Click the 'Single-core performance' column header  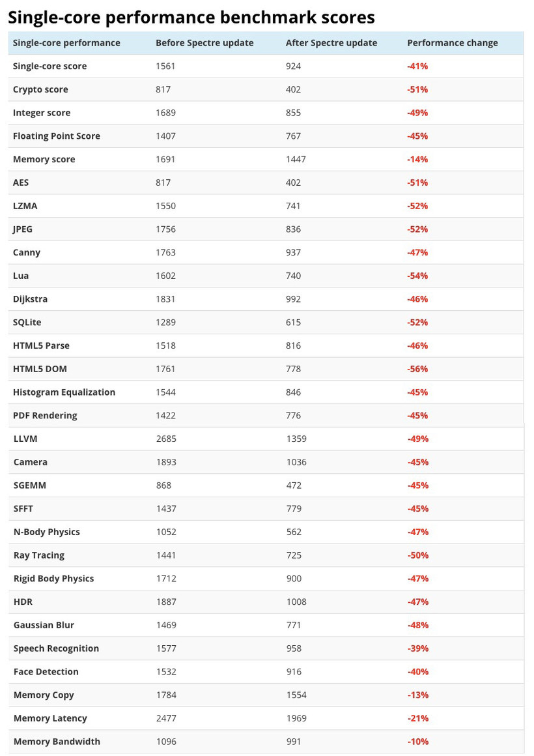point(66,43)
